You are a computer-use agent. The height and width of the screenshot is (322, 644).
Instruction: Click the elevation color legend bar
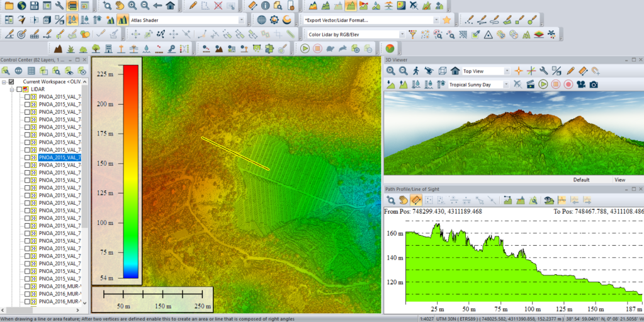point(131,171)
